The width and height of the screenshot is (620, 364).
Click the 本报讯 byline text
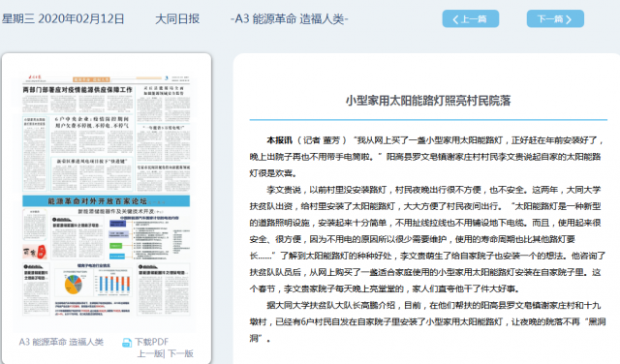[280, 140]
